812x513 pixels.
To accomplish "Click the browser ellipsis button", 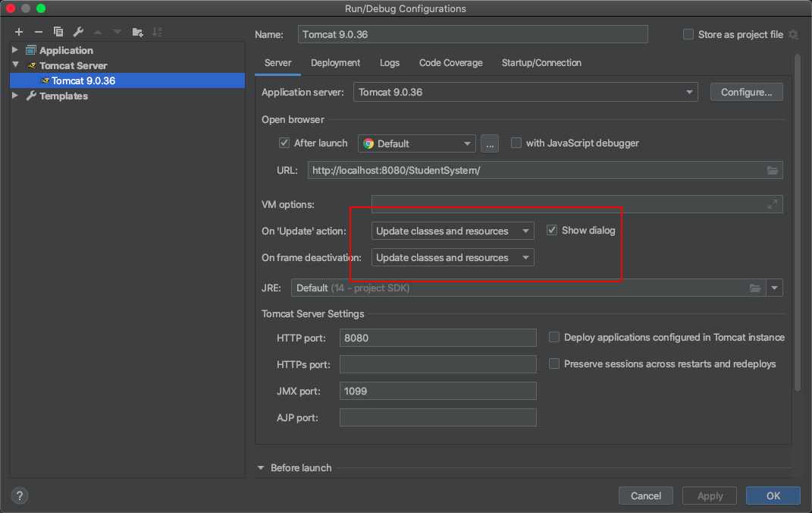I will pos(490,143).
